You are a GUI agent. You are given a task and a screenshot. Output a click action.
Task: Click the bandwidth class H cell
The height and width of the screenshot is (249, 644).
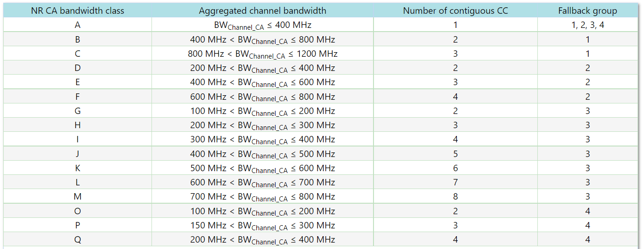(x=77, y=125)
